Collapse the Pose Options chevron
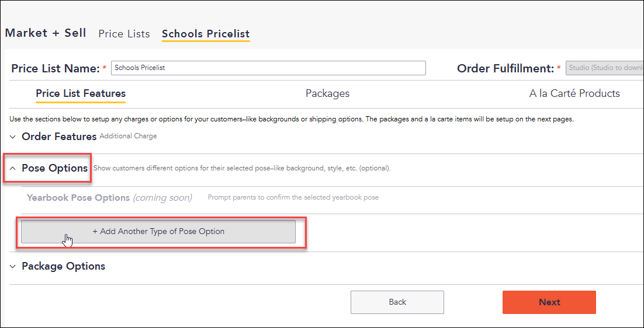Image resolution: width=644 pixels, height=328 pixels. [13, 168]
